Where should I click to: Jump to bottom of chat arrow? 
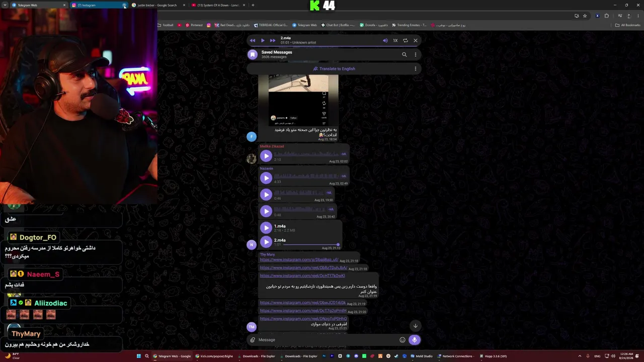click(x=415, y=326)
